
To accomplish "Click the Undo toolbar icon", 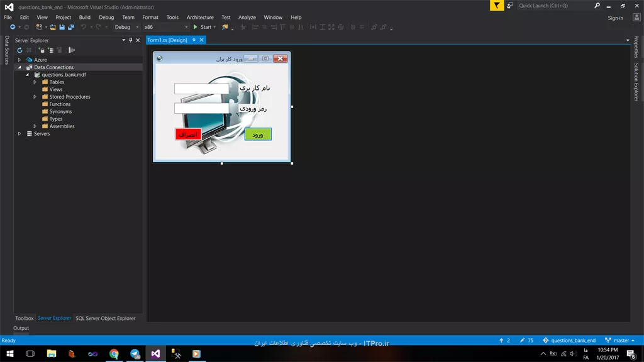I will (84, 27).
